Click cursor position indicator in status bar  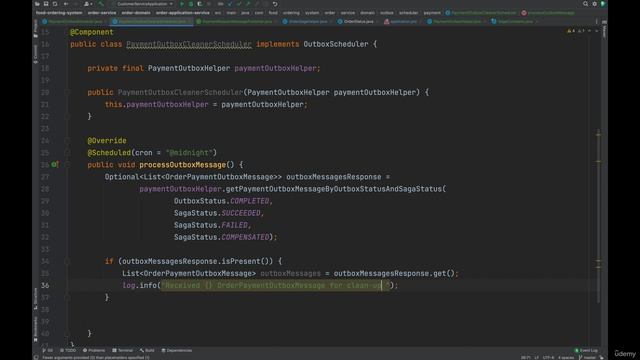[526, 357]
